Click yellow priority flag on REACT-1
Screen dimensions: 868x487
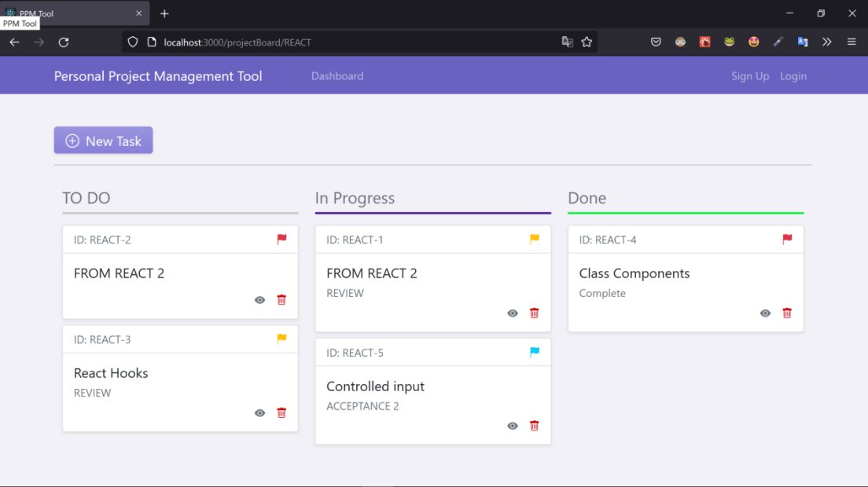pos(534,239)
